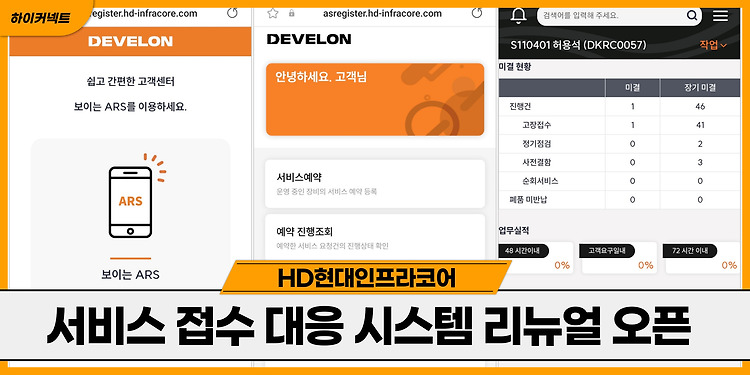Expand the 작업 dropdown
Image resolution: width=750 pixels, height=375 pixels.
tap(713, 45)
